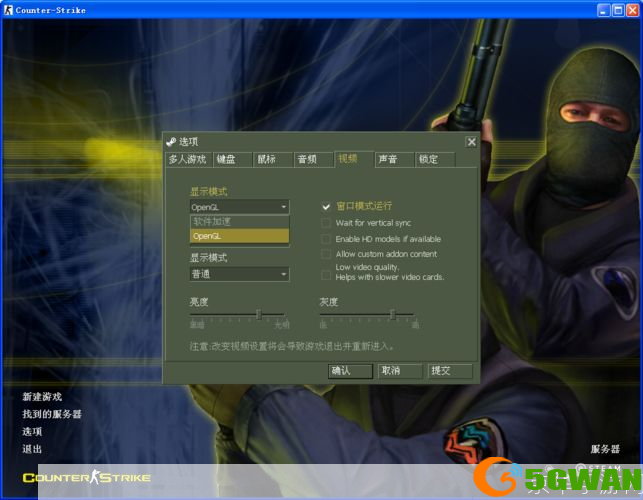Click the Steam wrench icon beside 选项

pyautogui.click(x=171, y=142)
